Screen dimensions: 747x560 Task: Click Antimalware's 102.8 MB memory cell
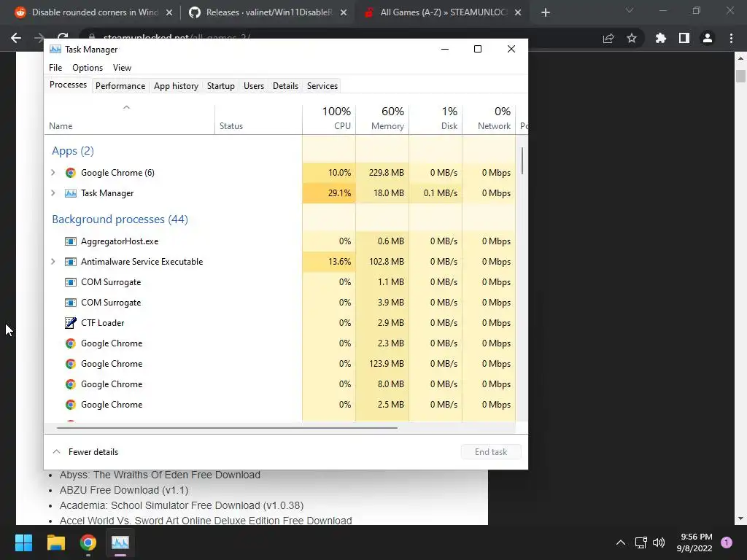[x=382, y=262]
